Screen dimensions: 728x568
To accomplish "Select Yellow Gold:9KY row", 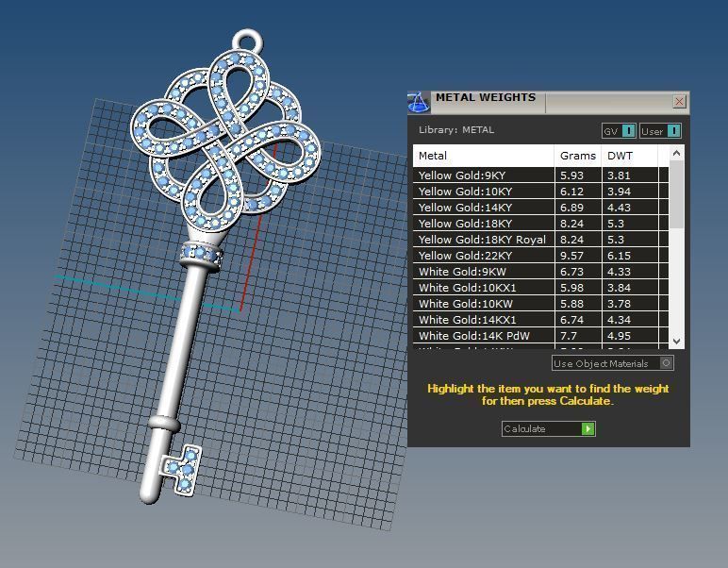I will (x=483, y=175).
